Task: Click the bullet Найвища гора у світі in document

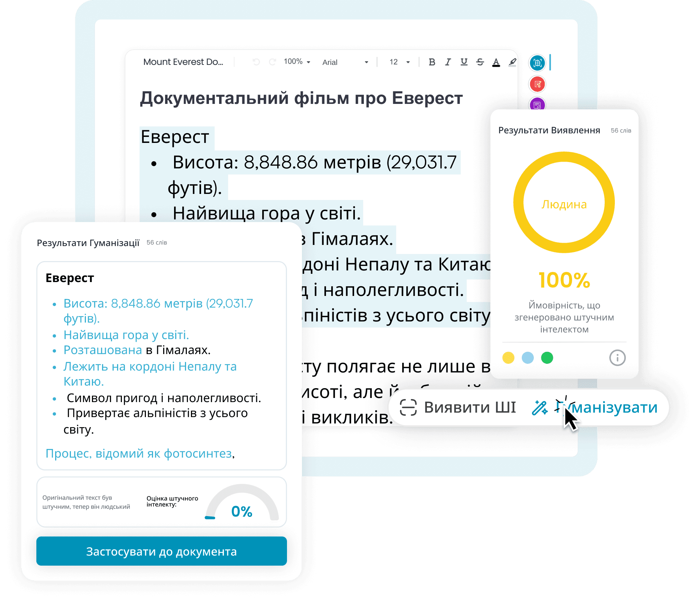Action: click(x=266, y=213)
